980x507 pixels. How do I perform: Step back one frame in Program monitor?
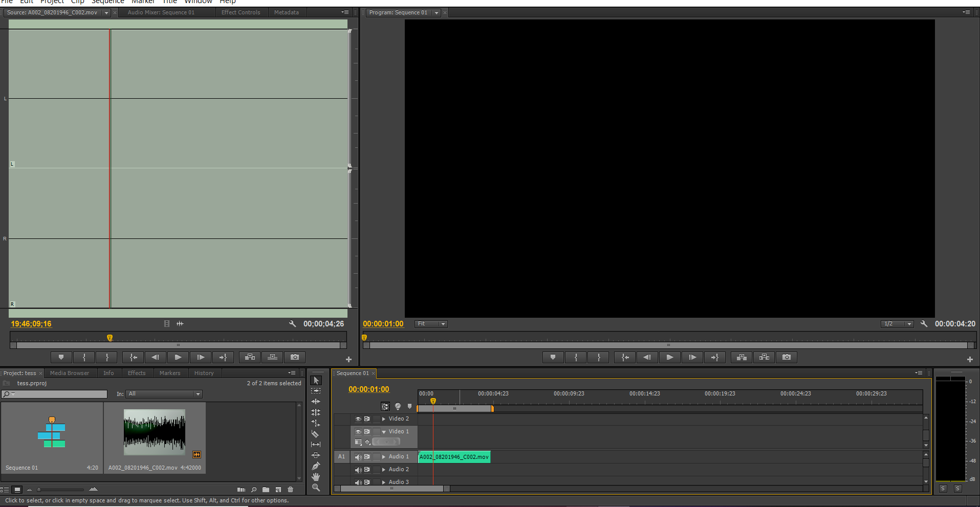click(x=647, y=357)
